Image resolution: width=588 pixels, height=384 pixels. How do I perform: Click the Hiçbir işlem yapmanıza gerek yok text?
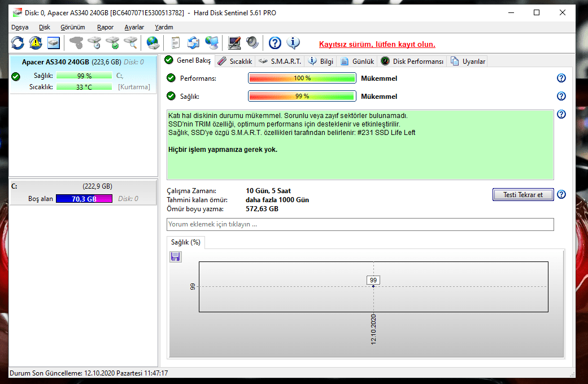pos(223,150)
